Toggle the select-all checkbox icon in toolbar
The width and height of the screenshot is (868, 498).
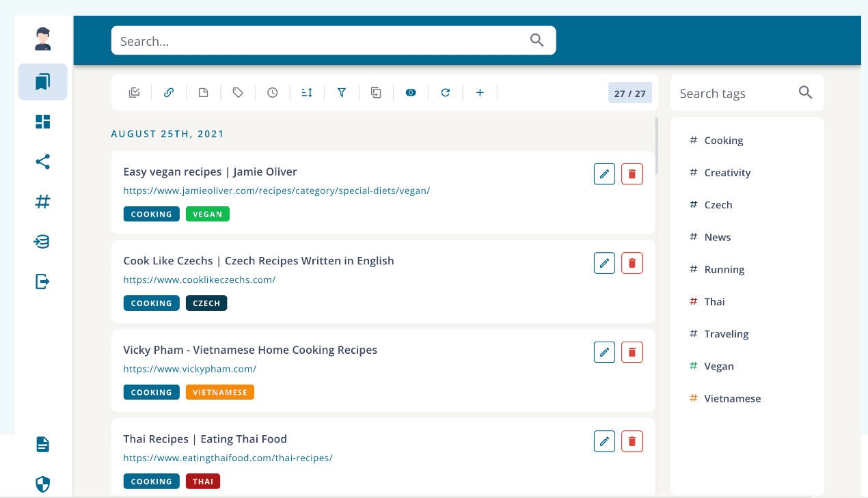[x=134, y=93]
